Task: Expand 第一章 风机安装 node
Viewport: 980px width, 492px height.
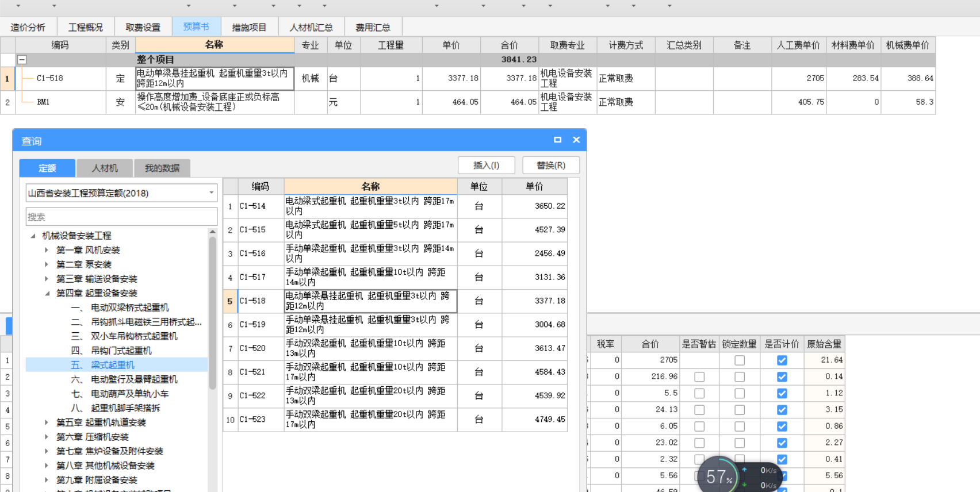Action: coord(47,250)
